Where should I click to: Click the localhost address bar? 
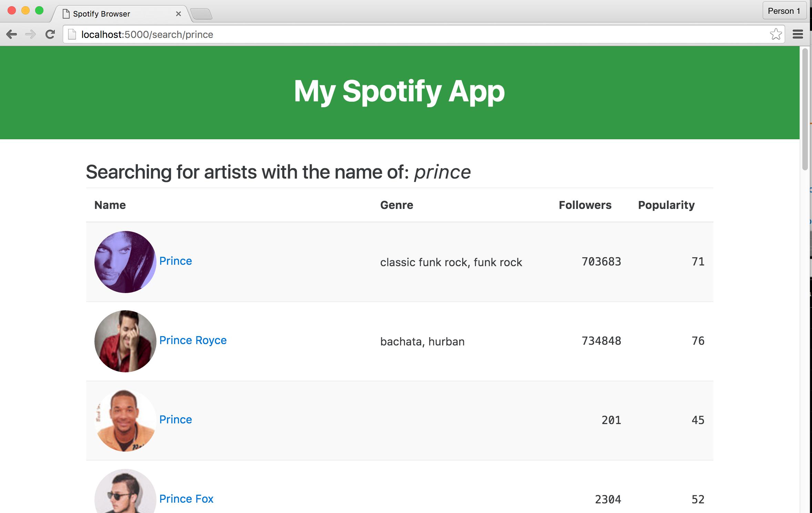[x=414, y=34]
